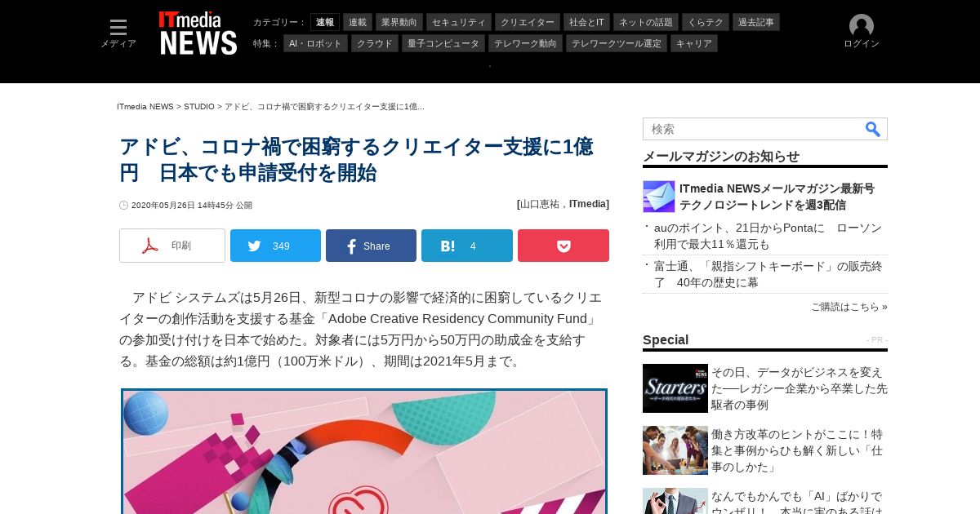
Task: Click the メールマガジンのお知らせ heading
Action: 721,157
